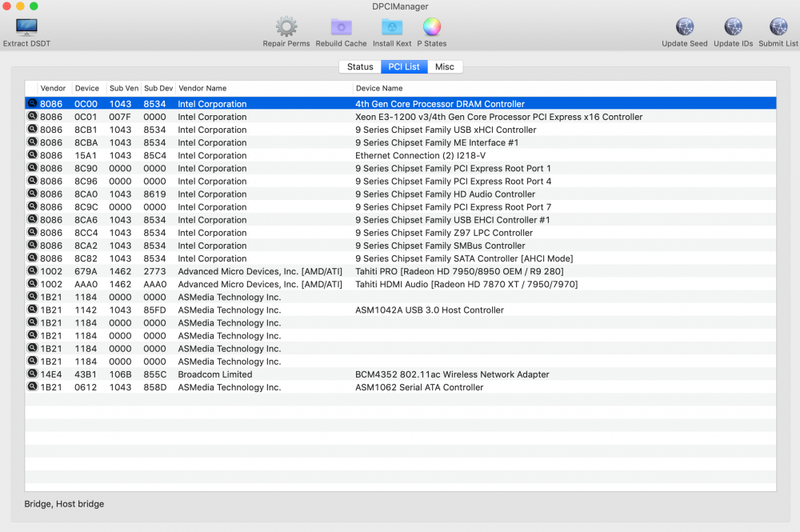
Task: Select '9 Series Chipset Family ME Interface #1'
Action: click(437, 143)
